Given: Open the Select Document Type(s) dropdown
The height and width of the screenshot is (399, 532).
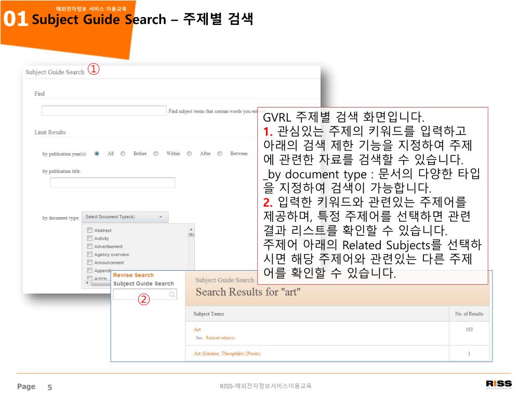Looking at the screenshot, I should [x=125, y=217].
